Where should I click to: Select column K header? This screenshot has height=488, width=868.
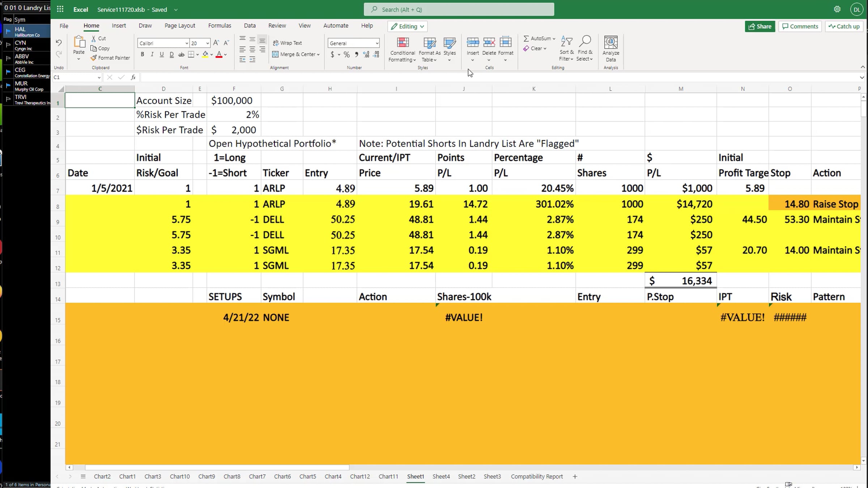(x=534, y=89)
